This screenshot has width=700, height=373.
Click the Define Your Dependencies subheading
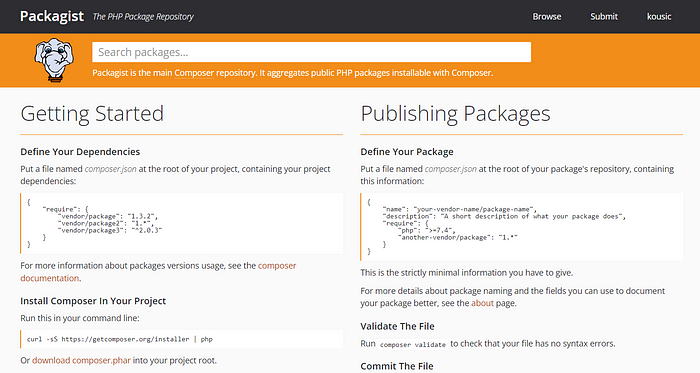[80, 152]
